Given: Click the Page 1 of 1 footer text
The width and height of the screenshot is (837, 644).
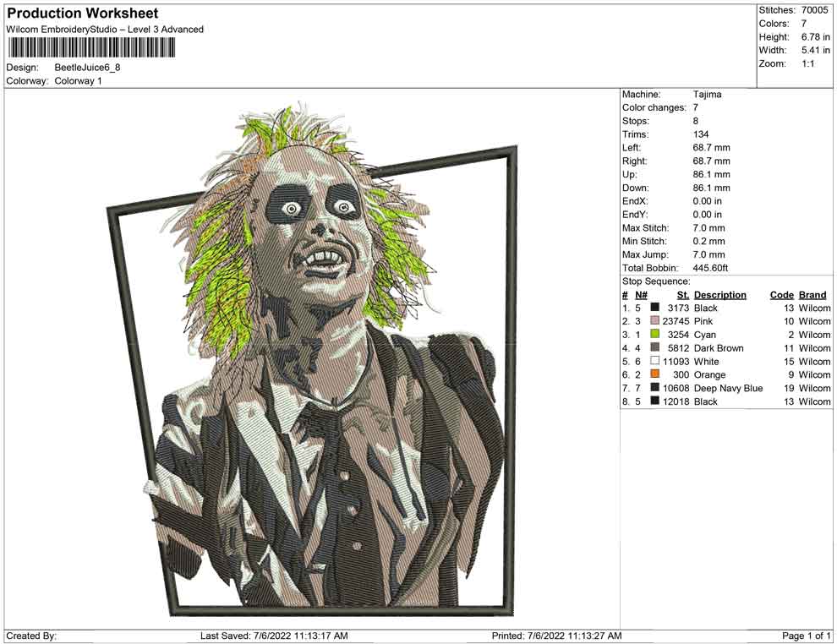Looking at the screenshot, I should click(807, 636).
